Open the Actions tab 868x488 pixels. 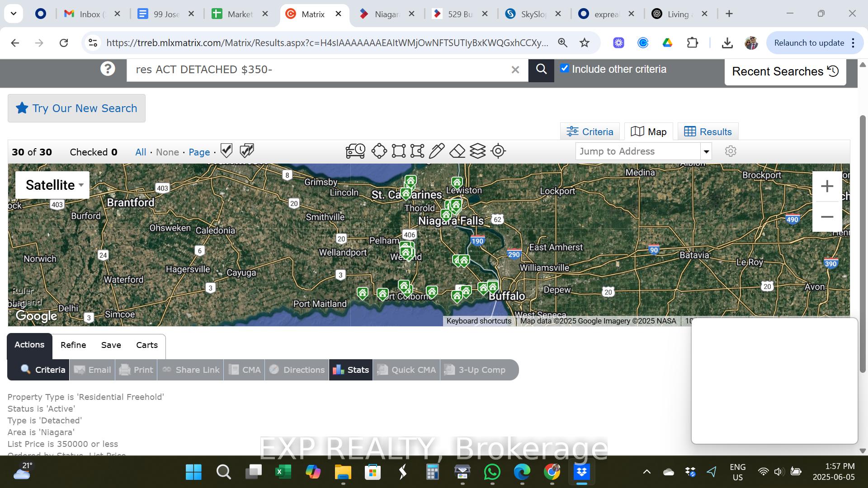(29, 345)
